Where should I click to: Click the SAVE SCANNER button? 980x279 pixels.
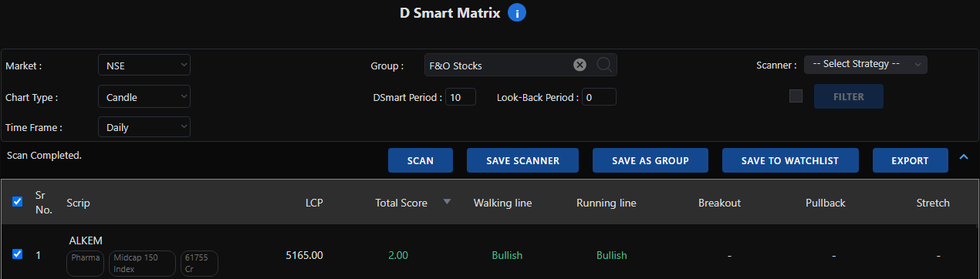click(522, 160)
